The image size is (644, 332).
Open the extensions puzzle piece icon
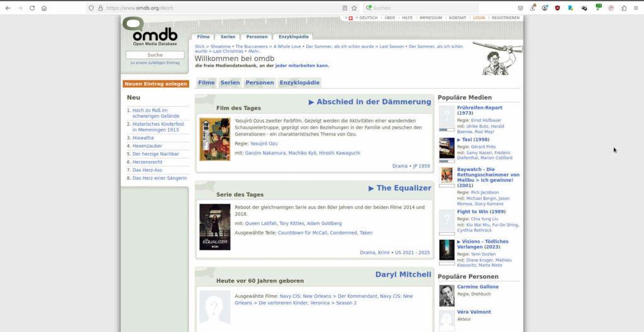(x=624, y=8)
